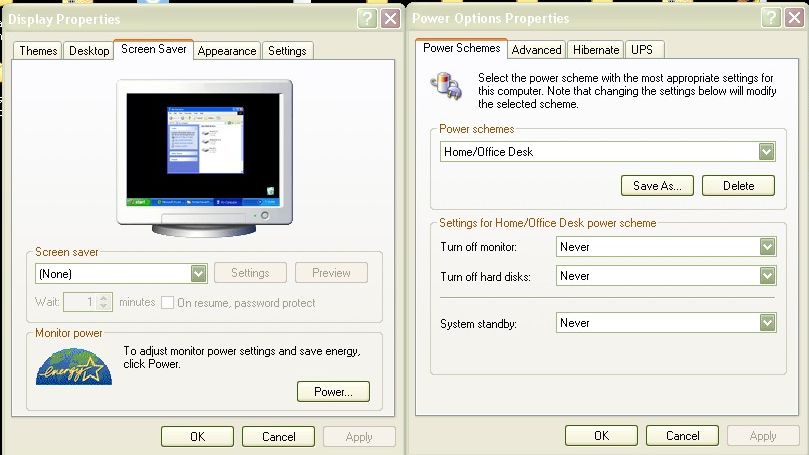Open the Settings tab in Display Properties
Viewport: 809px width, 455px height.
[287, 51]
